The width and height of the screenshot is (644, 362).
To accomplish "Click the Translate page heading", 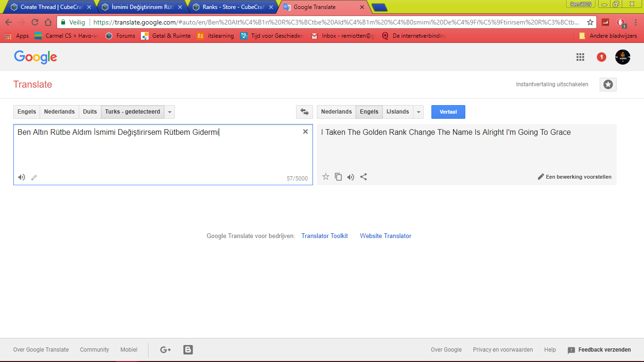I will (x=33, y=84).
